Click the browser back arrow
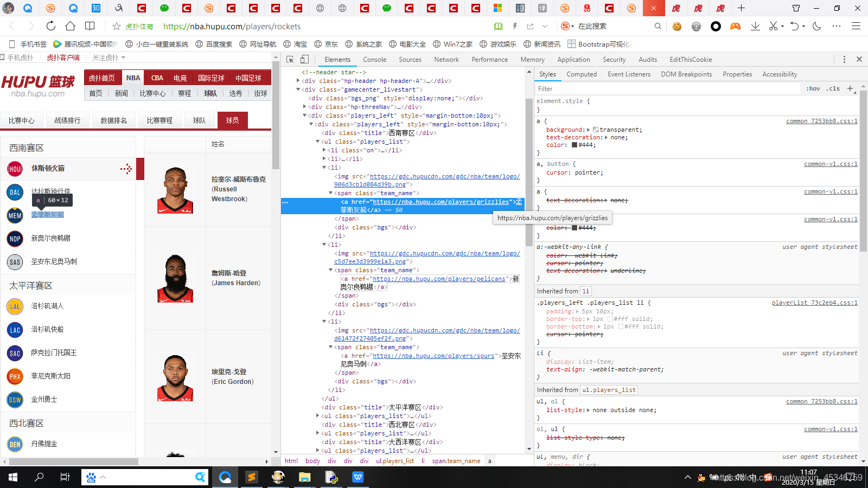 point(12,26)
